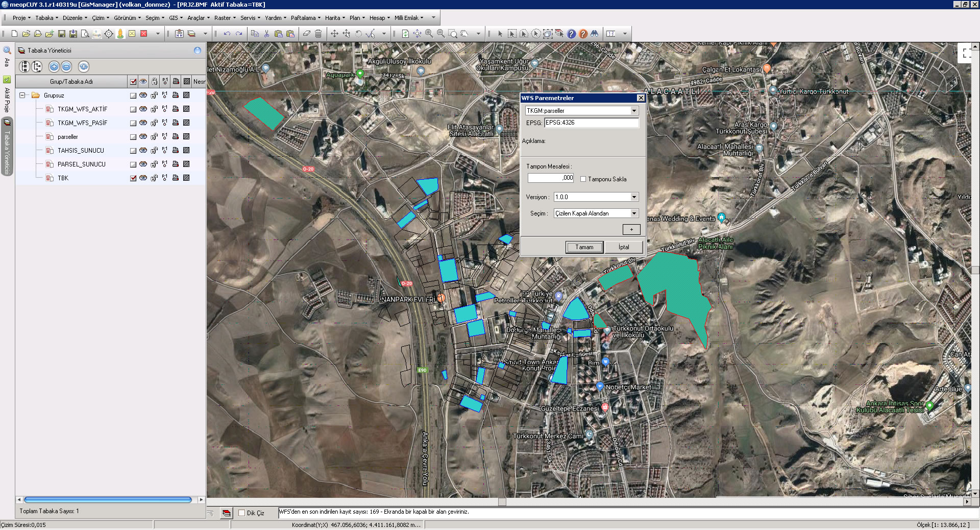Viewport: 980px width, 530px height.
Task: Click the zoom window rectangle icon
Action: click(453, 34)
